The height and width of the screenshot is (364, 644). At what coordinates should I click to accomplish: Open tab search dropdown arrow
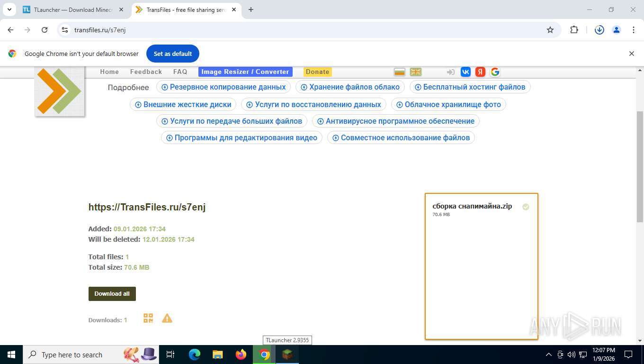pyautogui.click(x=9, y=9)
